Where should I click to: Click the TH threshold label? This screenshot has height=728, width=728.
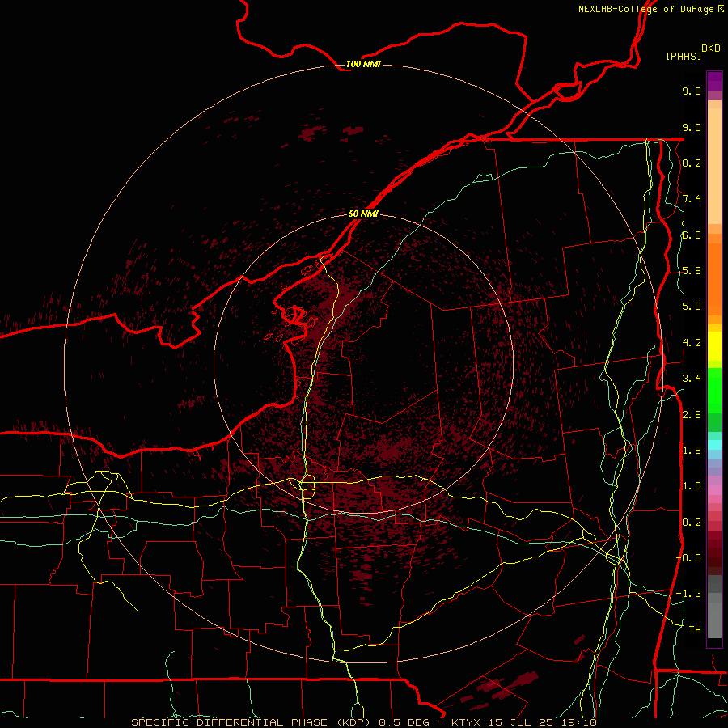pyautogui.click(x=695, y=630)
